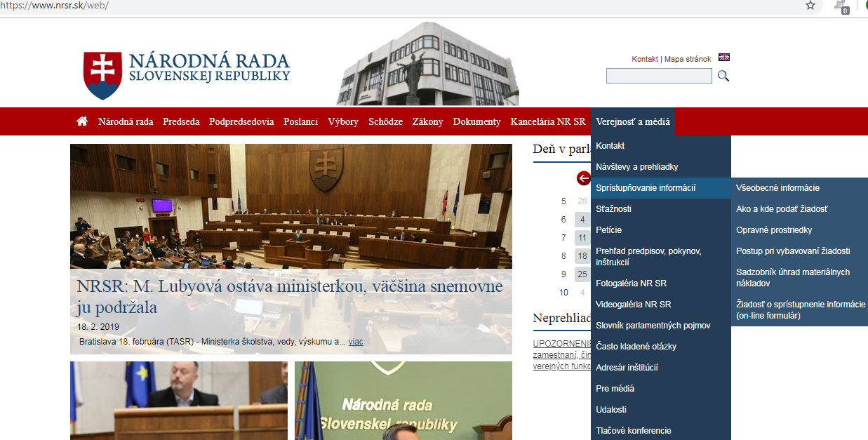Image resolution: width=868 pixels, height=440 pixels.
Task: Open Slovník parlamentných pojmov
Action: pos(661,326)
